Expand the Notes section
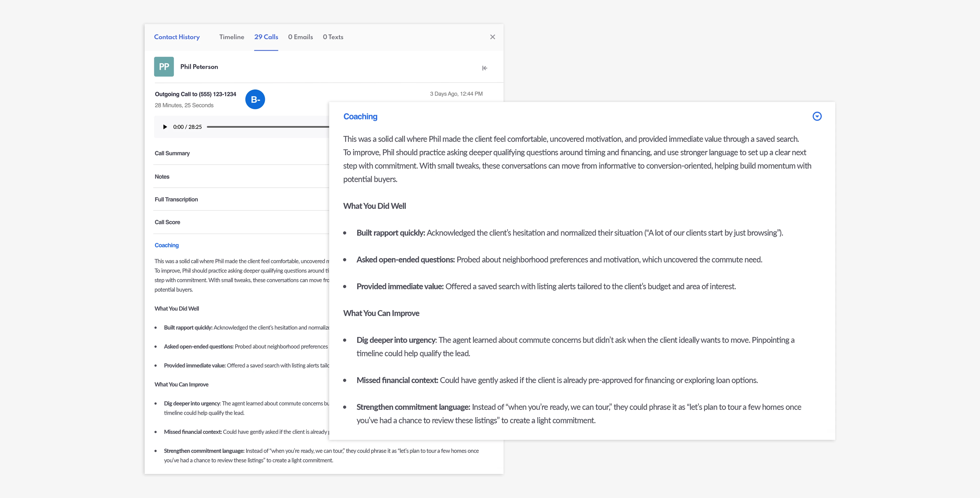 (x=162, y=177)
